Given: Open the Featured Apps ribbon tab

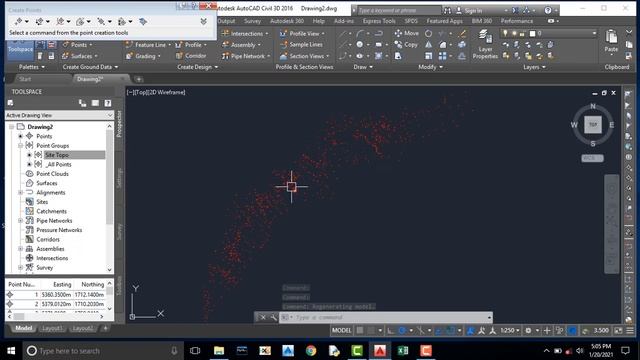Looking at the screenshot, I should [x=444, y=21].
